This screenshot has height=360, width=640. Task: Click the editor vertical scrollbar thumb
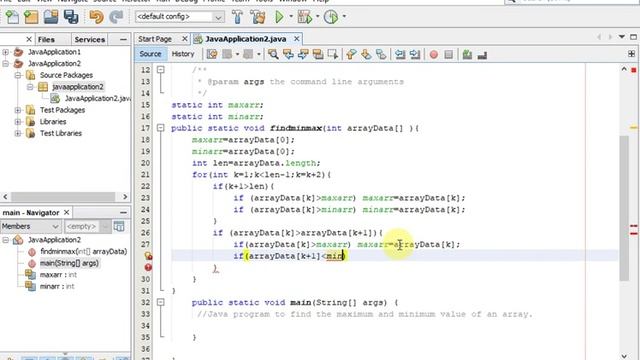point(624,208)
